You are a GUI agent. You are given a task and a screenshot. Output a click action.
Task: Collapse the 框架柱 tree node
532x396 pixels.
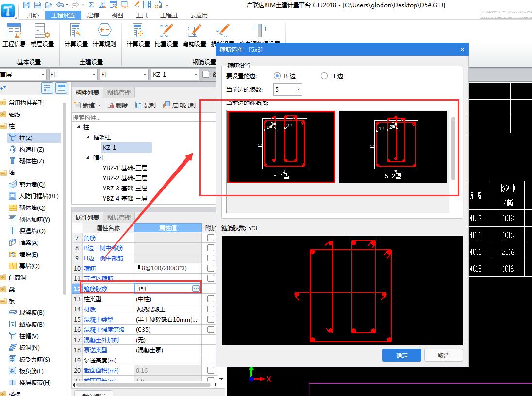[88, 137]
